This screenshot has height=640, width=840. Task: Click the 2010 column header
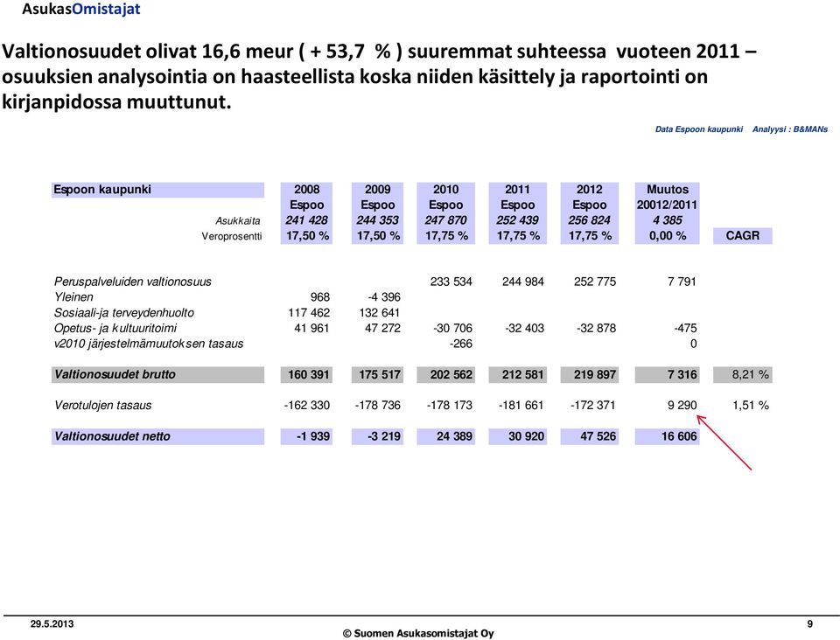pyautogui.click(x=445, y=190)
